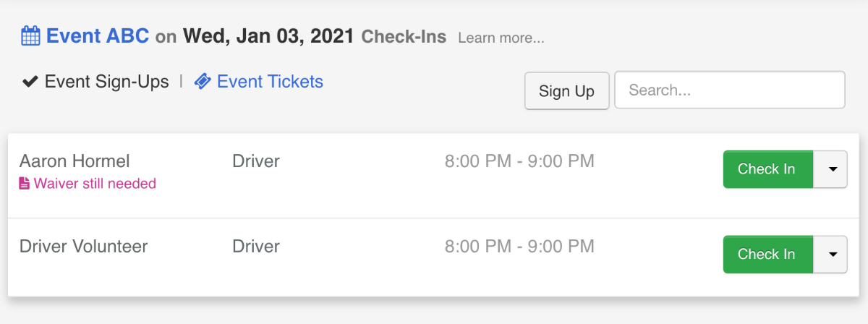Screen dimensions: 868x324
Task: Expand dropdown arrow next to Aaron Hormel's Check In
Action: coord(831,169)
